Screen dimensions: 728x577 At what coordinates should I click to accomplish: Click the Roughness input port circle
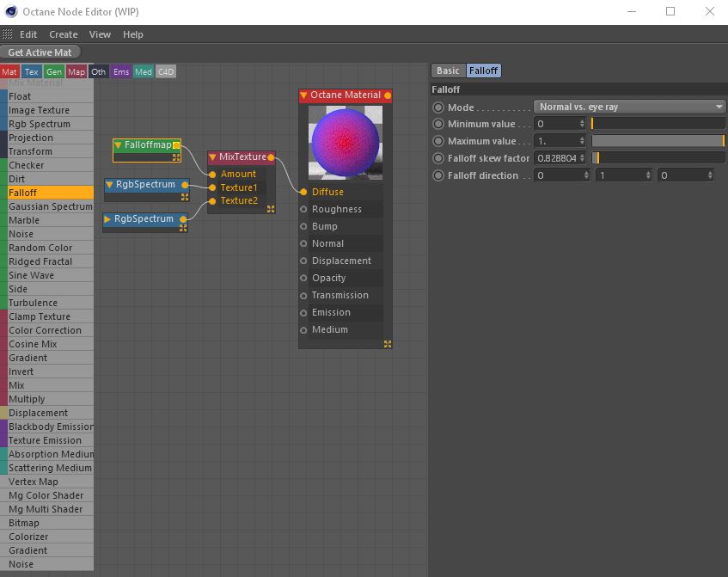tap(303, 209)
